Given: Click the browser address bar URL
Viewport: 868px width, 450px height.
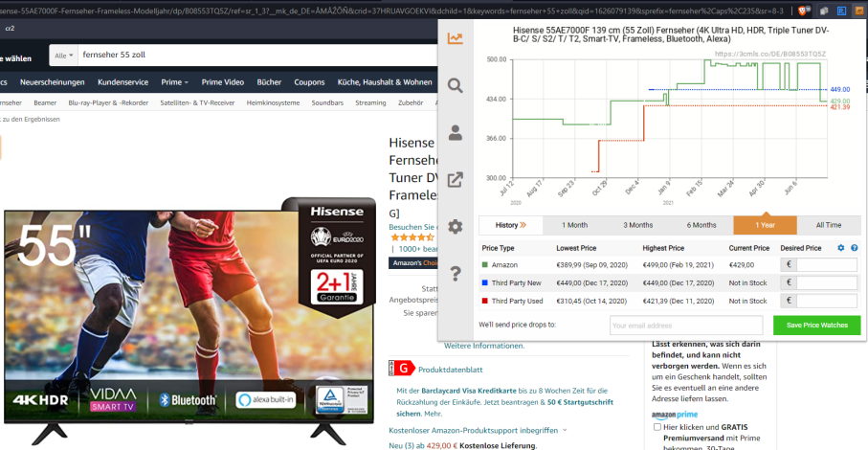Looking at the screenshot, I should 392,11.
